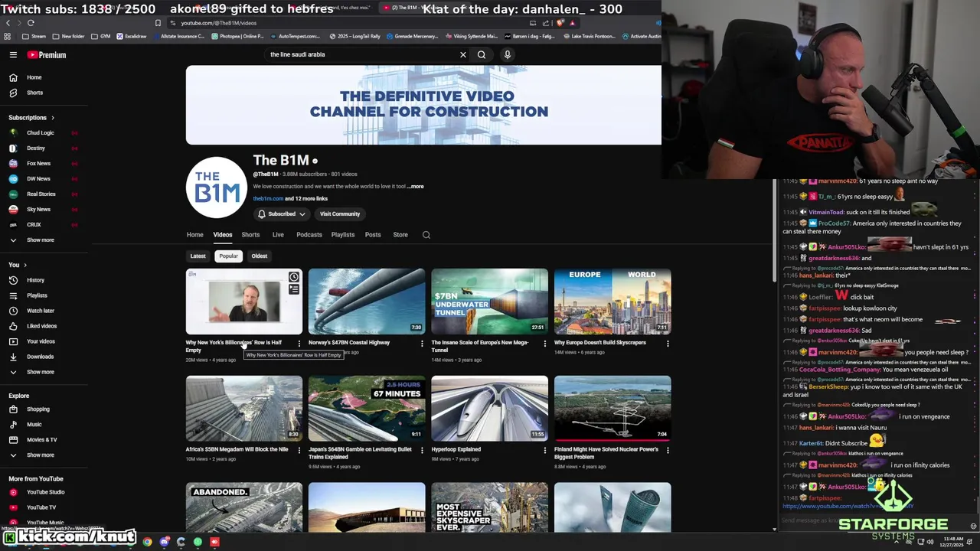980x551 pixels.
Task: Click the browser address bar URL
Action: (219, 23)
